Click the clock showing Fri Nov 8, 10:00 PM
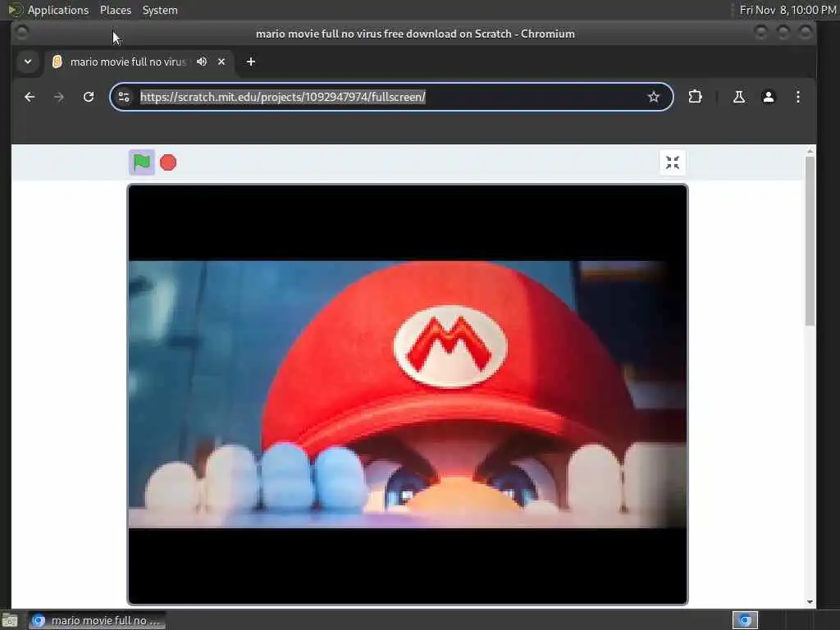This screenshot has width=840, height=630. tap(787, 10)
